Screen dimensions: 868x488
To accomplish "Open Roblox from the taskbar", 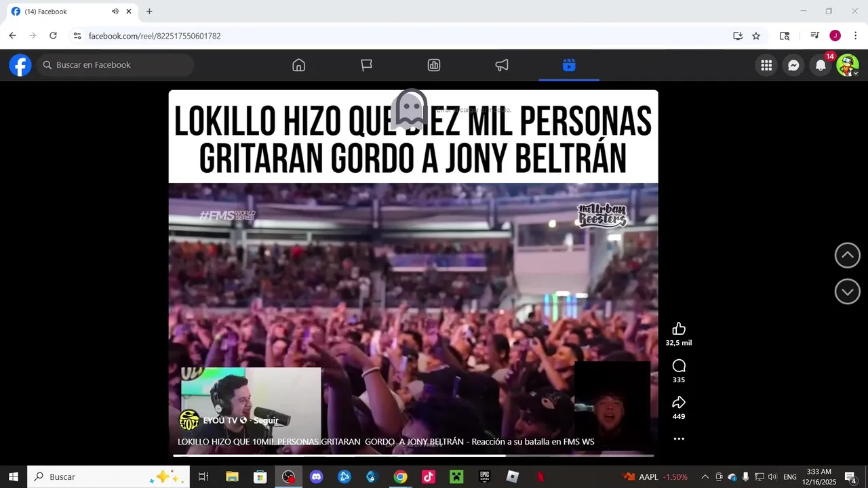I will (513, 477).
